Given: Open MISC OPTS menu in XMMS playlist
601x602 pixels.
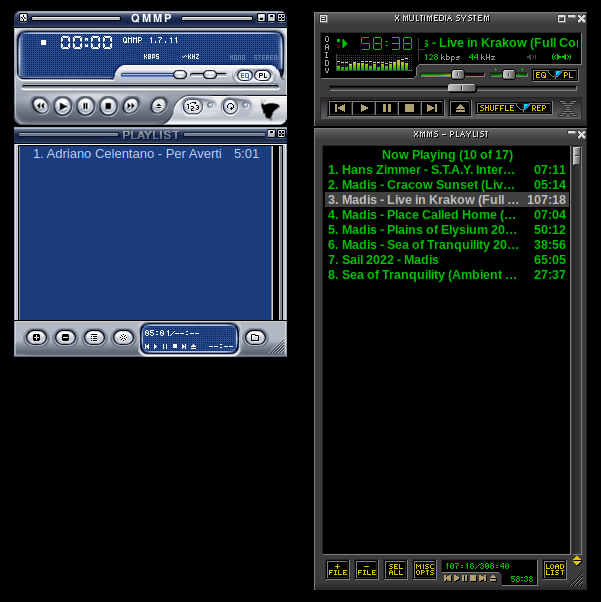Looking at the screenshot, I should 425,569.
